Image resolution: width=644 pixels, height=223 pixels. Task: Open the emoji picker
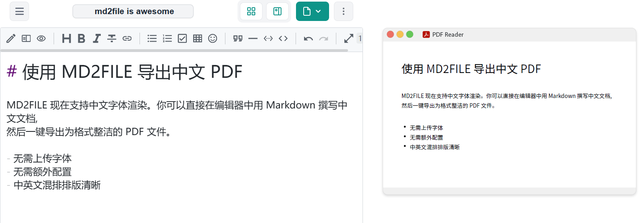click(213, 38)
